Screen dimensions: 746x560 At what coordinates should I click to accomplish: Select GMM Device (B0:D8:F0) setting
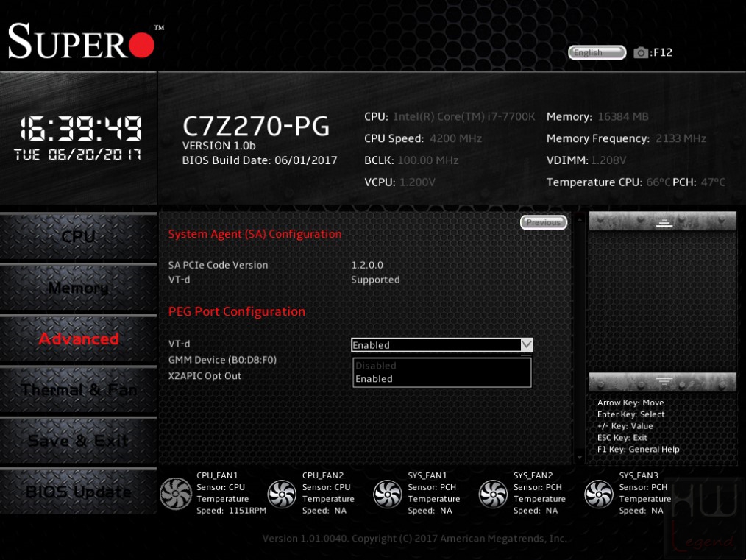click(222, 360)
